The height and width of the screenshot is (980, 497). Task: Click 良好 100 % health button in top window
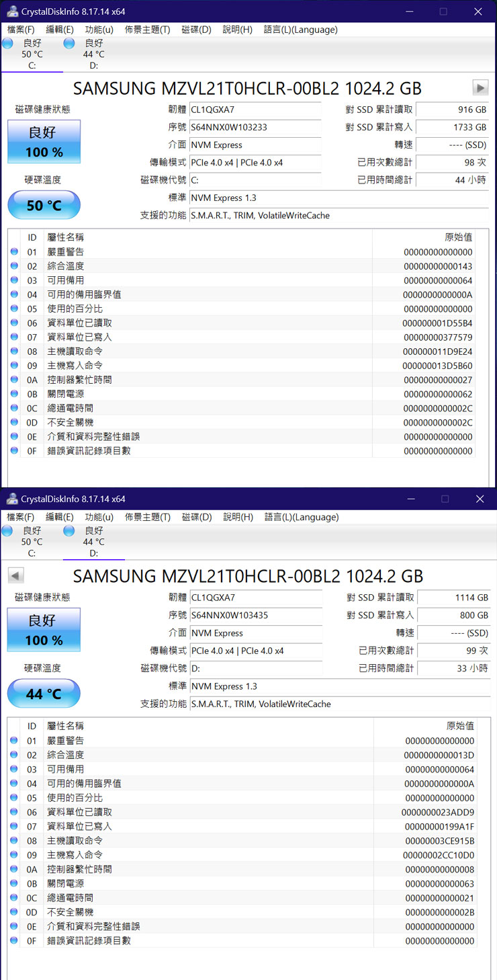click(x=44, y=142)
